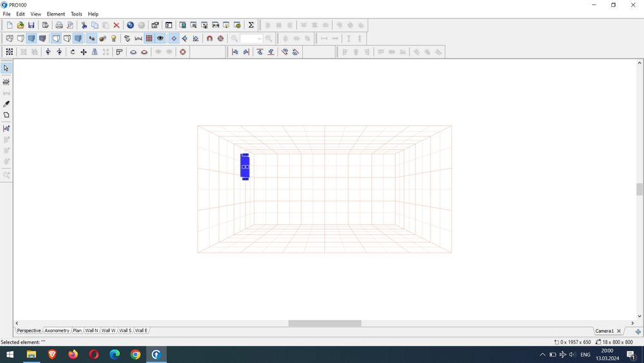The height and width of the screenshot is (363, 644).
Task: Switch to the Wall N tab
Action: tap(92, 331)
